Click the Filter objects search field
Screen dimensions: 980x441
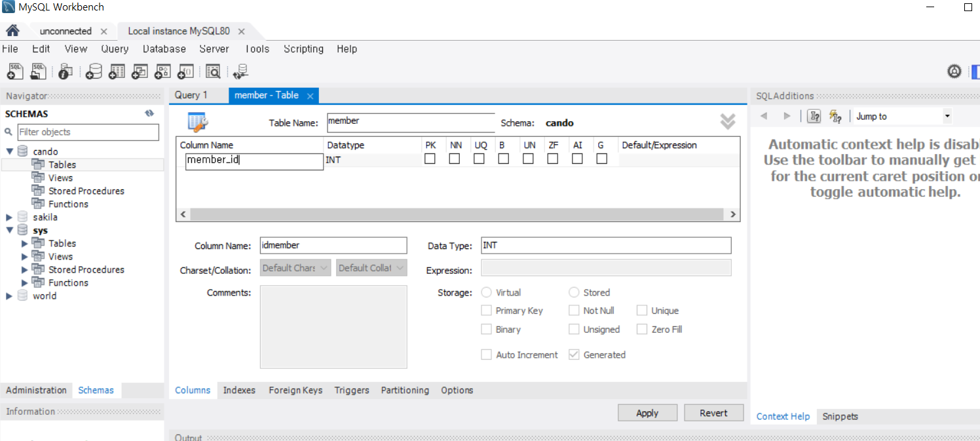click(88, 132)
